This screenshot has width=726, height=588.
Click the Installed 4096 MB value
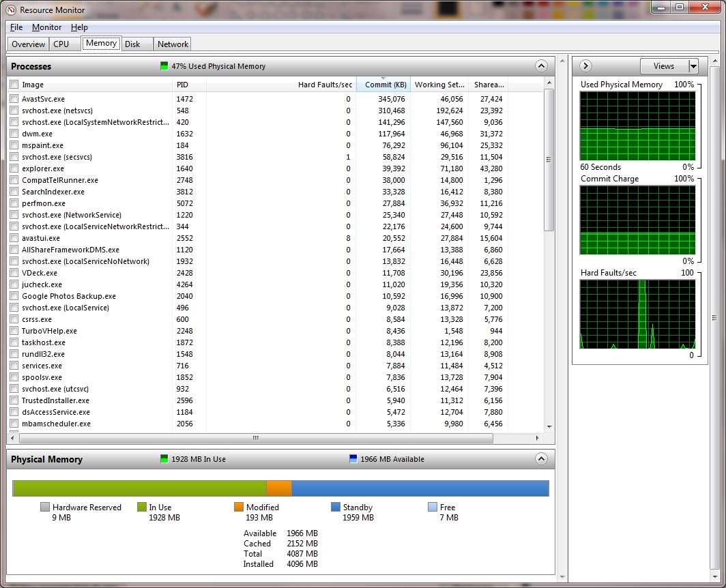pyautogui.click(x=302, y=564)
